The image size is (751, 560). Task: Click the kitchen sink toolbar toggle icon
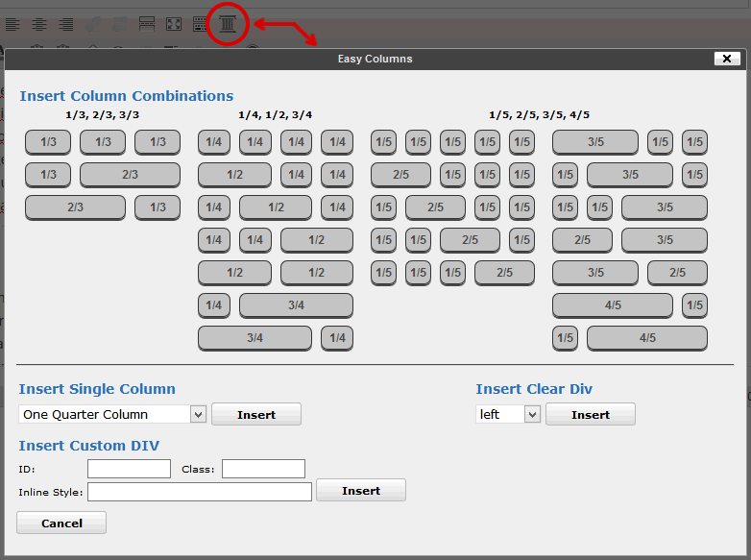(x=201, y=24)
